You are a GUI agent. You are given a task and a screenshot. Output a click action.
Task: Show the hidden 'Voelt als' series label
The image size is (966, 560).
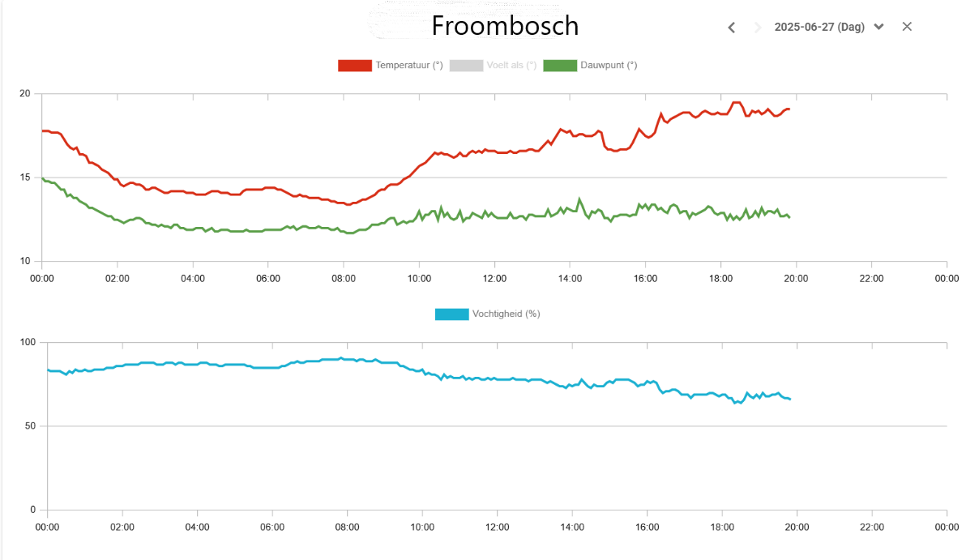click(511, 66)
